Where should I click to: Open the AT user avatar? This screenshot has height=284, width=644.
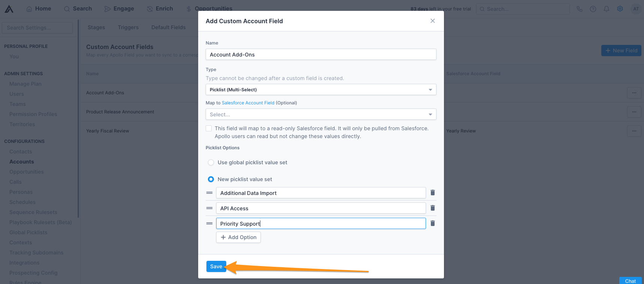pos(636,9)
